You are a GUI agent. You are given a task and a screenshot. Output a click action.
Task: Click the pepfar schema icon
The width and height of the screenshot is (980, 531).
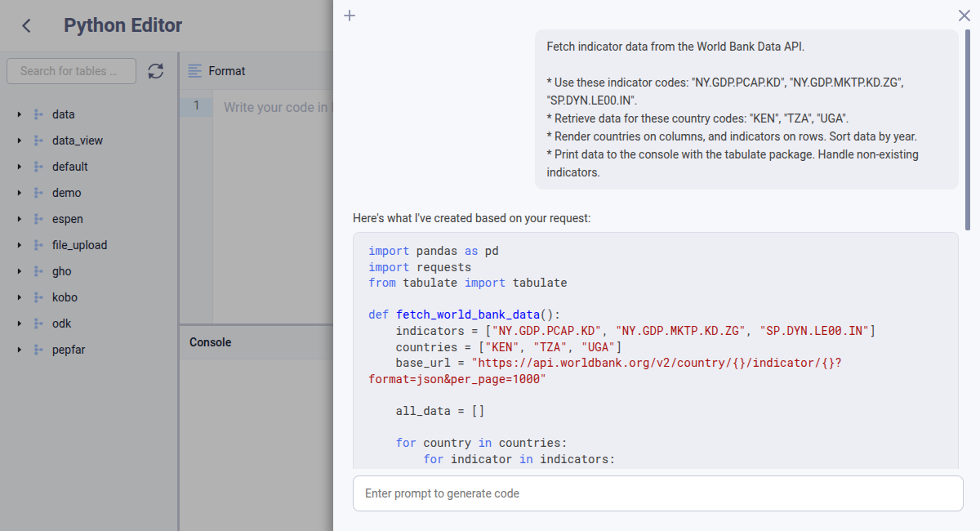point(38,349)
